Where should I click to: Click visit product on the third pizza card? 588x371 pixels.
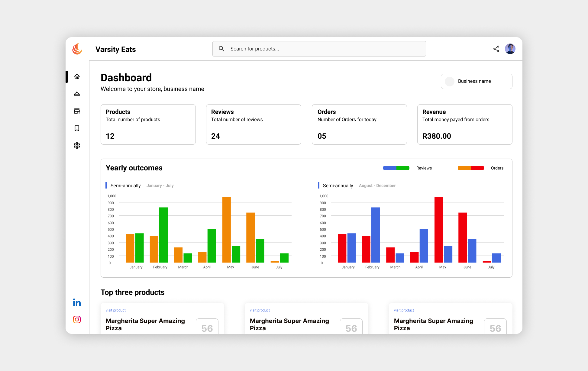(x=404, y=310)
